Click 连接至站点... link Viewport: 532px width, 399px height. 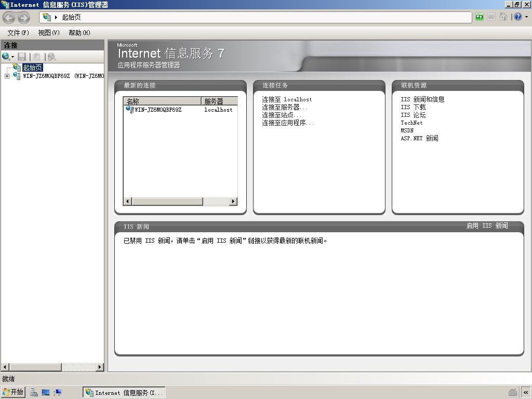[x=281, y=115]
